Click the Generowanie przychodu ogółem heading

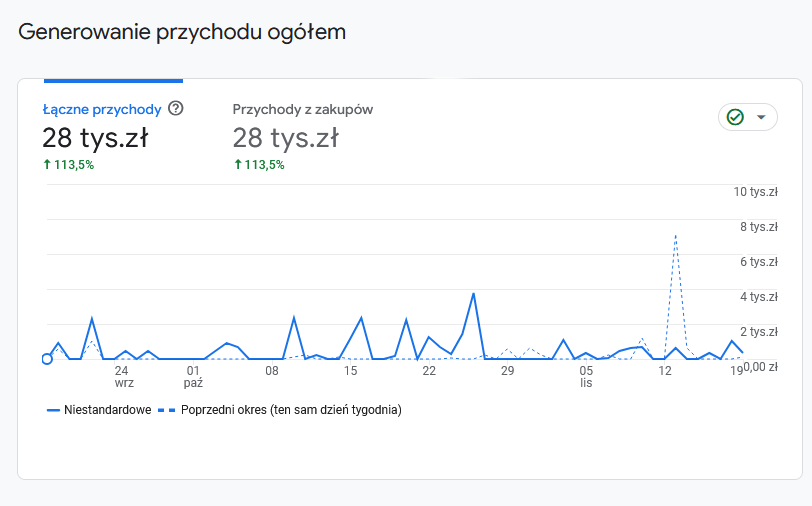pyautogui.click(x=182, y=32)
